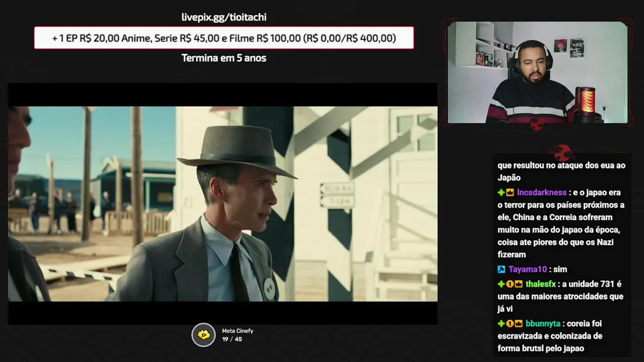Click the 'Meta Cinefy' label
The image size is (644, 362).
[x=237, y=331]
